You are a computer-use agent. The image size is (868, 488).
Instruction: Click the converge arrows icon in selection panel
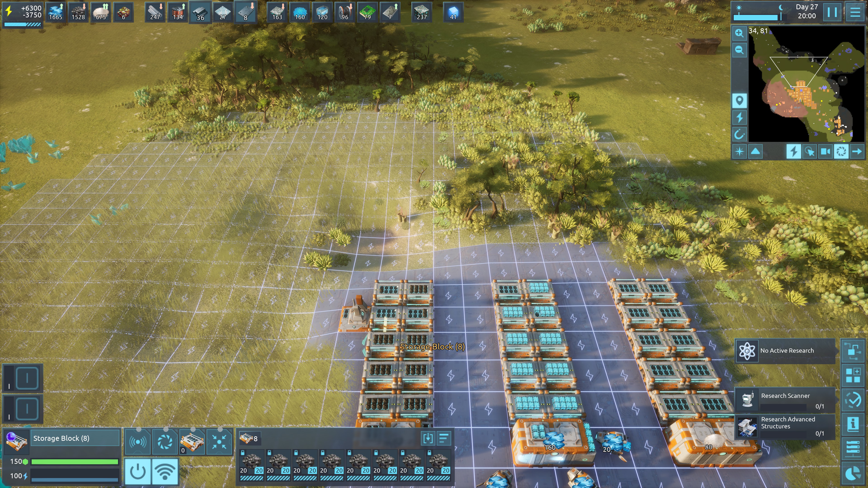219,441
